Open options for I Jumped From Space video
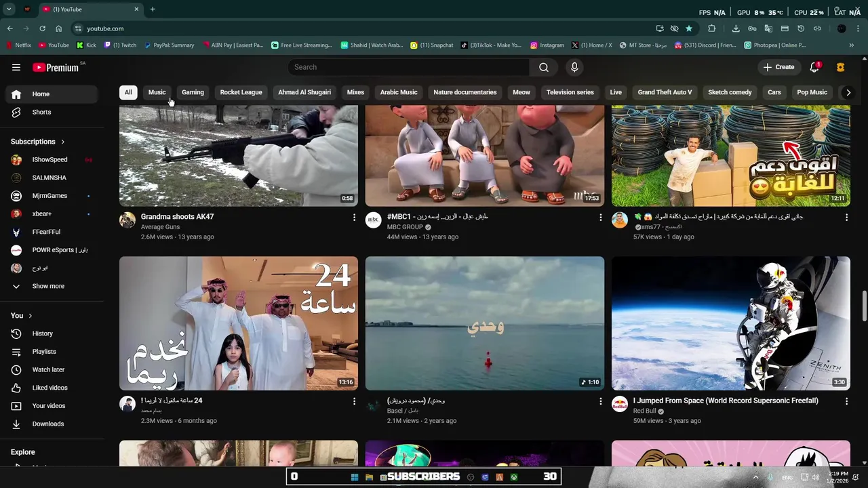Image resolution: width=868 pixels, height=488 pixels. tap(846, 401)
